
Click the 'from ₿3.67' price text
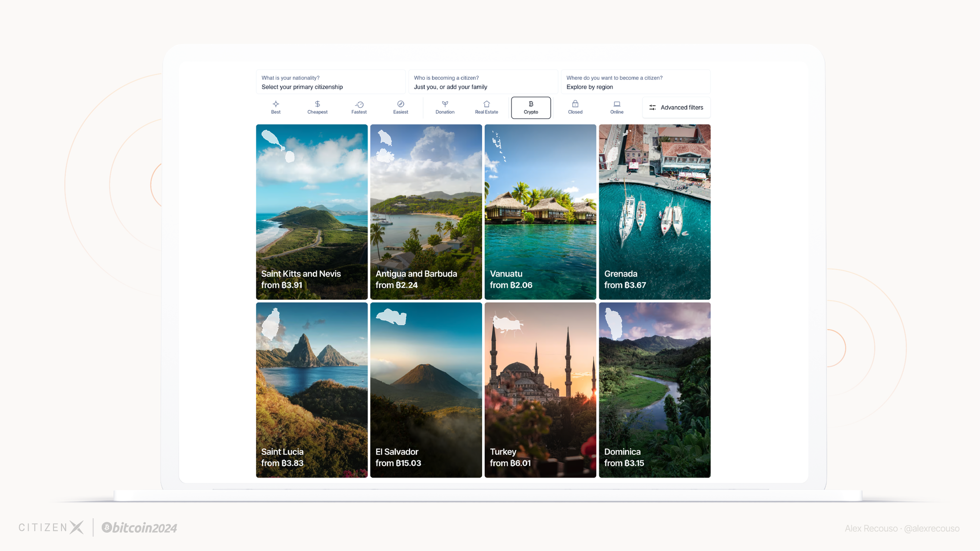point(625,285)
